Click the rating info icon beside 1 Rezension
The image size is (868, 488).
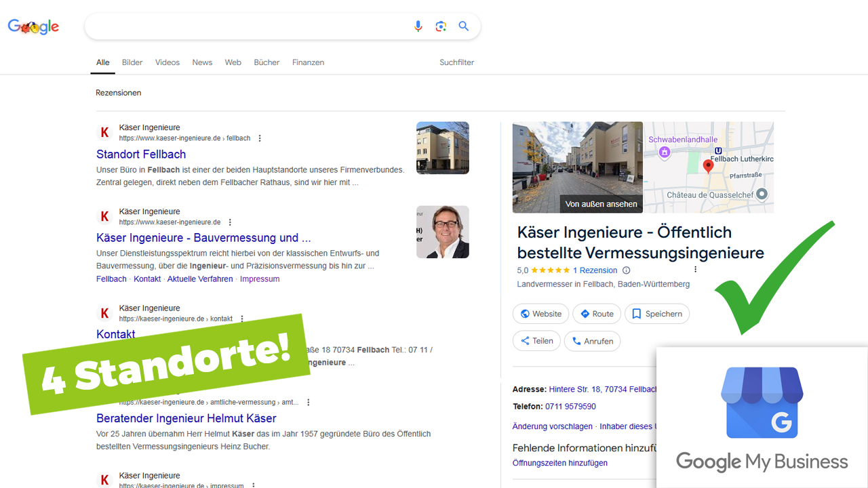627,270
